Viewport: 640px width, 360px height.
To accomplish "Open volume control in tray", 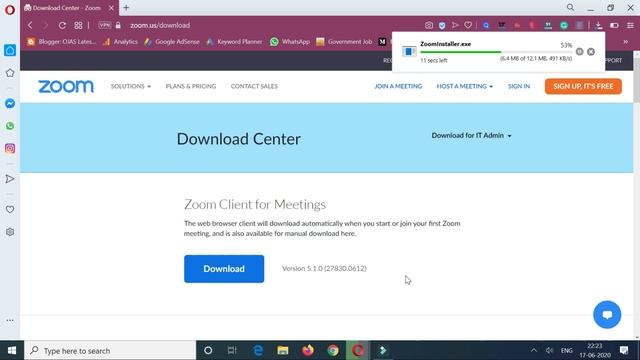I will (x=549, y=350).
